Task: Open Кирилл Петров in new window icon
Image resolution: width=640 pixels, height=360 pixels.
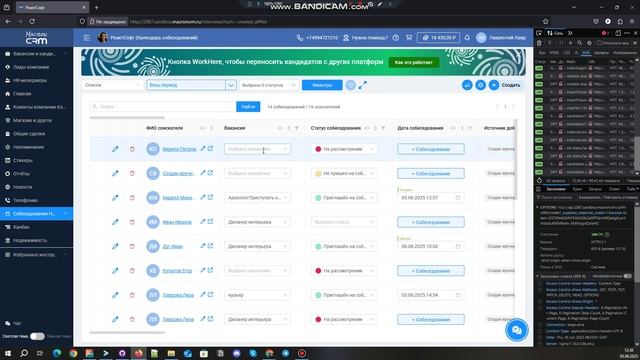Action: point(210,149)
